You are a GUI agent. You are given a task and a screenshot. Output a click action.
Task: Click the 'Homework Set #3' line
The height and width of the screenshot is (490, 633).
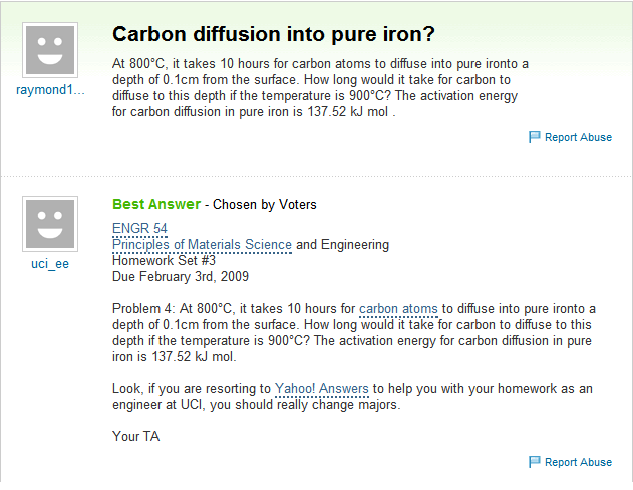164,260
